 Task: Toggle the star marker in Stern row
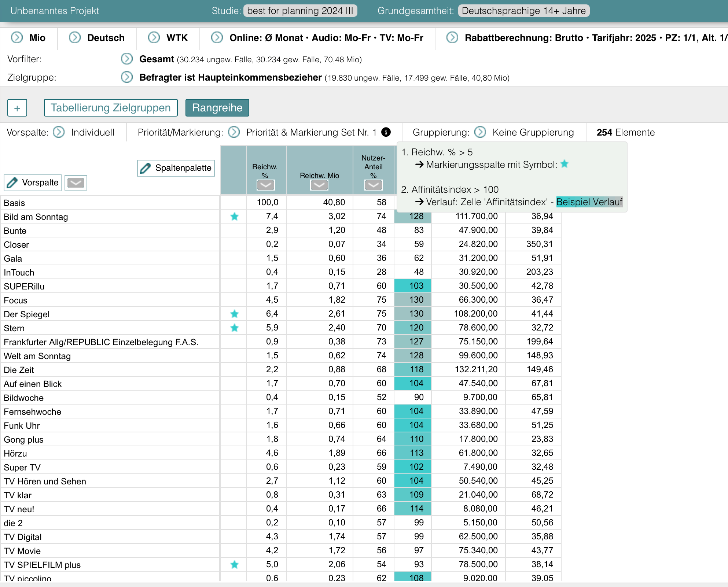pos(235,328)
